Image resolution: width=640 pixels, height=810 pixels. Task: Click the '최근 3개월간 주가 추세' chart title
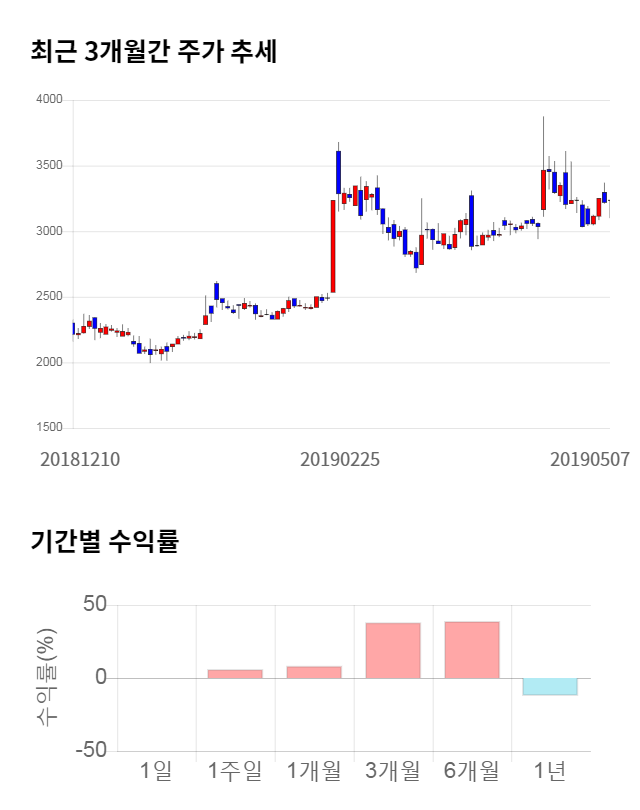point(154,52)
